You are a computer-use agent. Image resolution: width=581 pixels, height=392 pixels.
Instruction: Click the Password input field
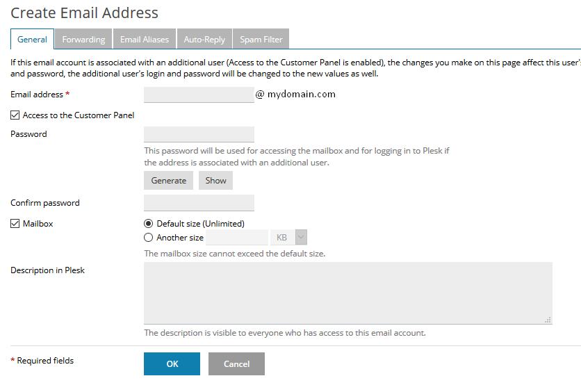click(x=199, y=134)
